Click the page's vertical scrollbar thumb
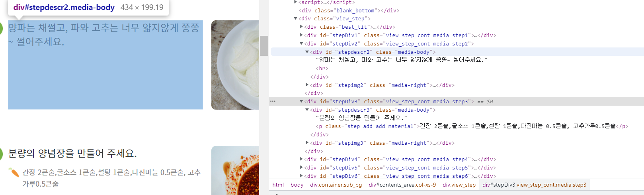The image size is (644, 195). (264, 45)
